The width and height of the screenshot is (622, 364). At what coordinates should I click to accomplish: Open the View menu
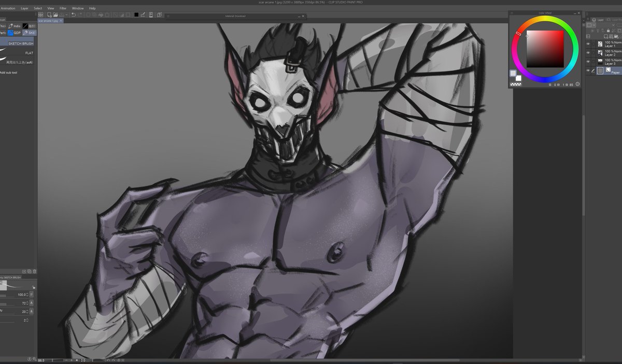point(50,8)
